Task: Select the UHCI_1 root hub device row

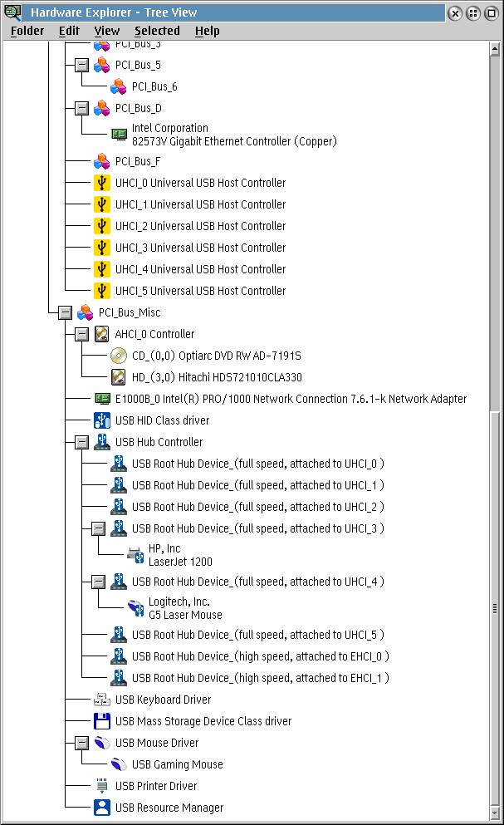Action: tap(257, 485)
